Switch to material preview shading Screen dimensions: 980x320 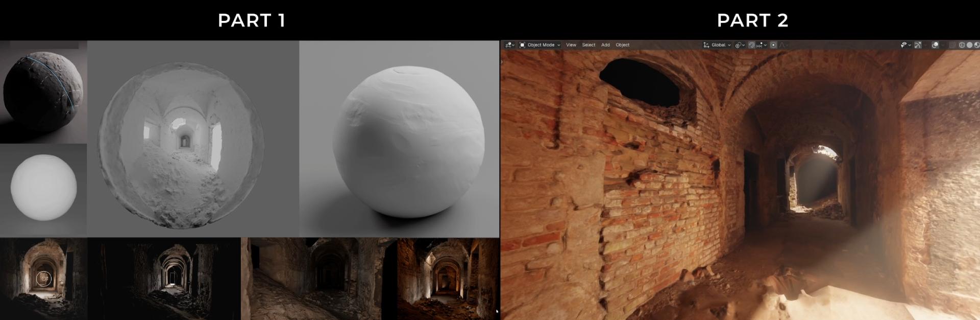click(976, 45)
